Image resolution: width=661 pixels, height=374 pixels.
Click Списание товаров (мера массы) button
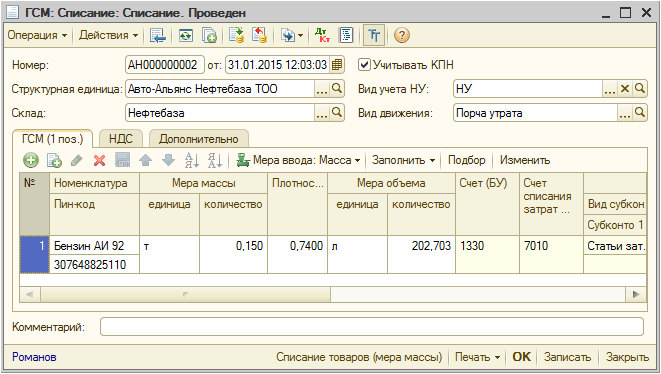359,357
